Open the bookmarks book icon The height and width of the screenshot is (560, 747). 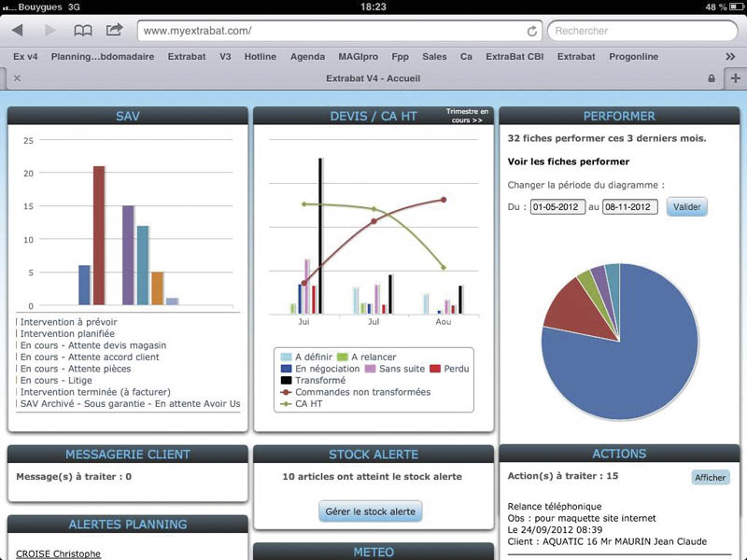click(83, 31)
